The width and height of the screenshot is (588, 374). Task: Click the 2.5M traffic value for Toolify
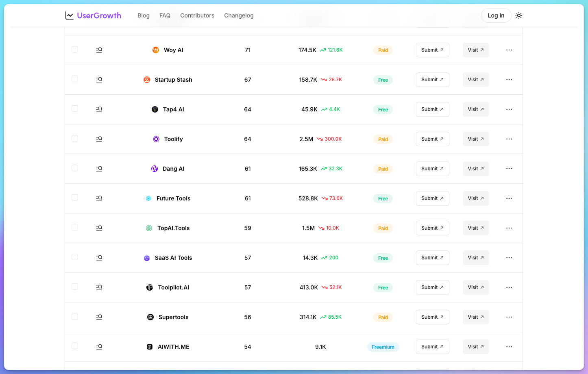tap(306, 139)
